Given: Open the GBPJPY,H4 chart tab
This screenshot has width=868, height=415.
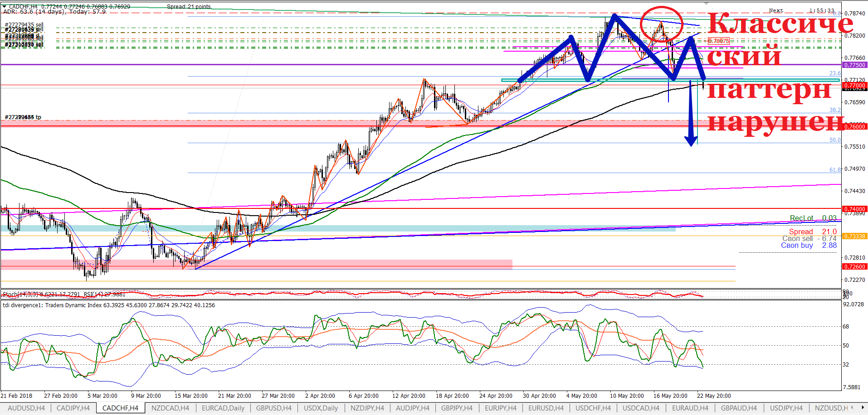Looking at the screenshot, I should tap(457, 408).
